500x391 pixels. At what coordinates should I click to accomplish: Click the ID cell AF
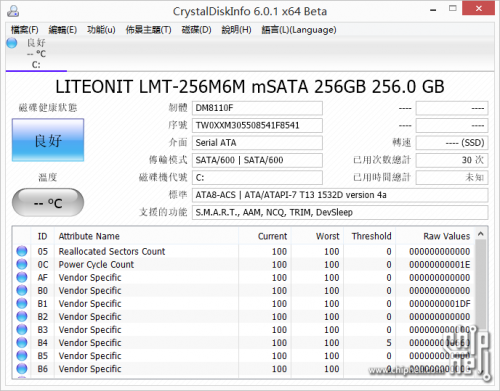pyautogui.click(x=43, y=277)
